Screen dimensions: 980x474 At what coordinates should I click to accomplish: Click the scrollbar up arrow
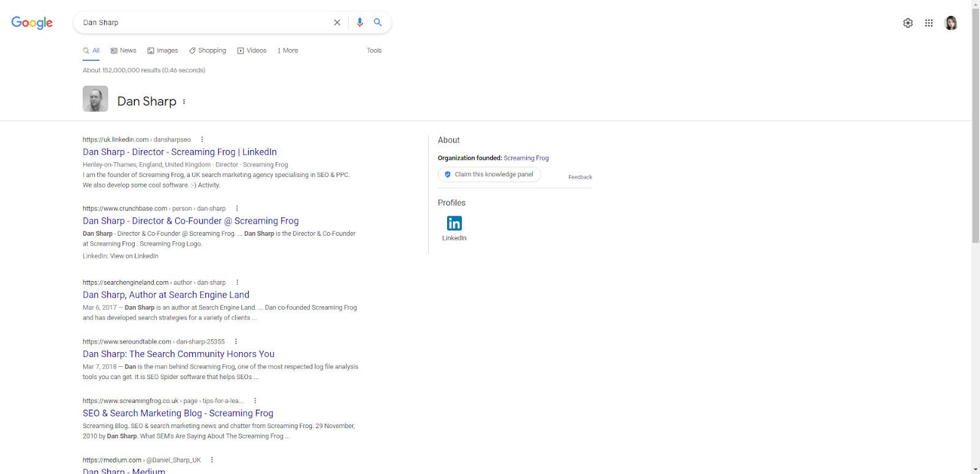tap(975, 4)
